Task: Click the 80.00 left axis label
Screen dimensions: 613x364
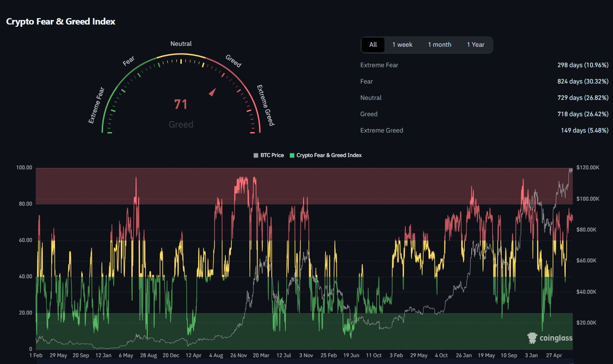Action: pos(25,204)
